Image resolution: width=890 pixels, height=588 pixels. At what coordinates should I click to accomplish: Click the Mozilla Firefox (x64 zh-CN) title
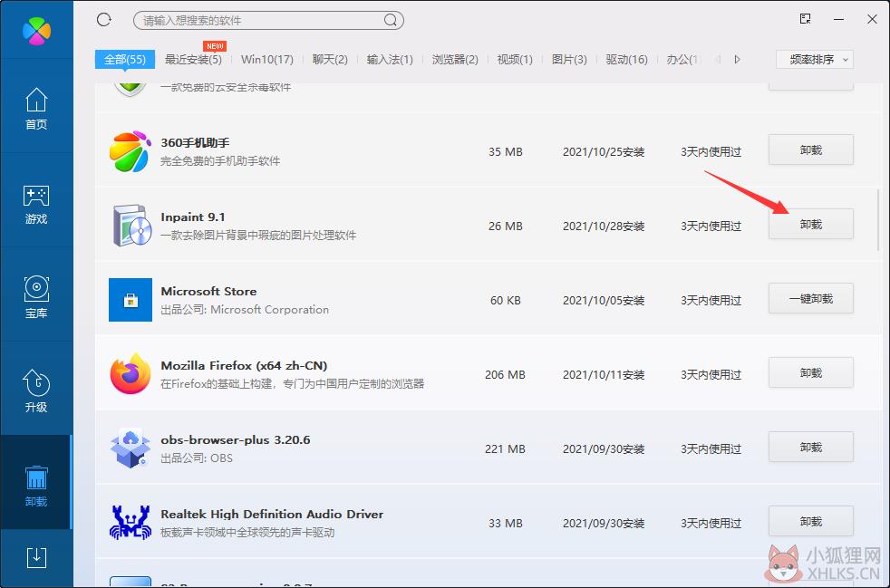tap(244, 365)
